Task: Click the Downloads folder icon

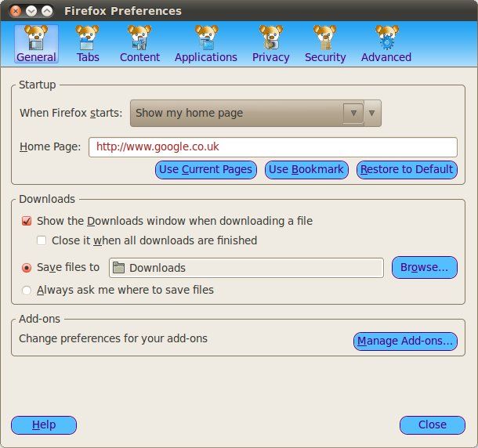Action: [118, 268]
